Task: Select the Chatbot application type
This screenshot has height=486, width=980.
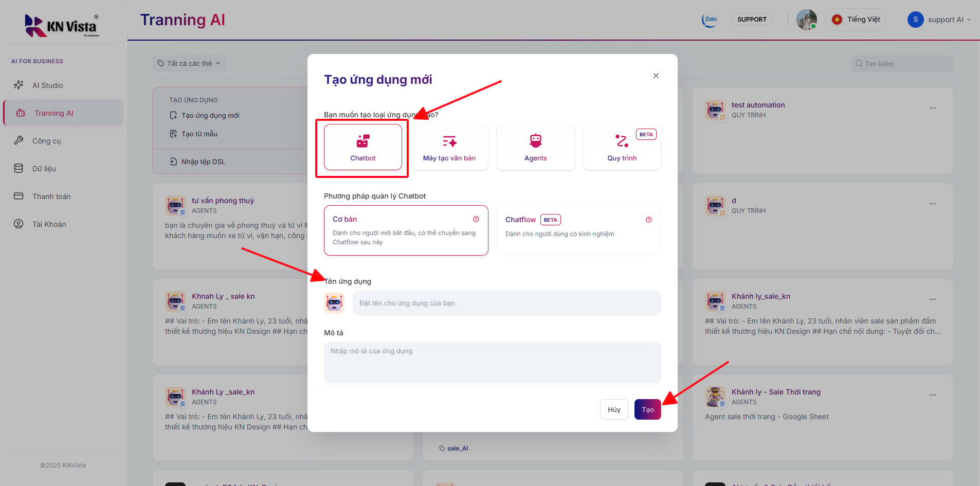Action: [x=362, y=148]
